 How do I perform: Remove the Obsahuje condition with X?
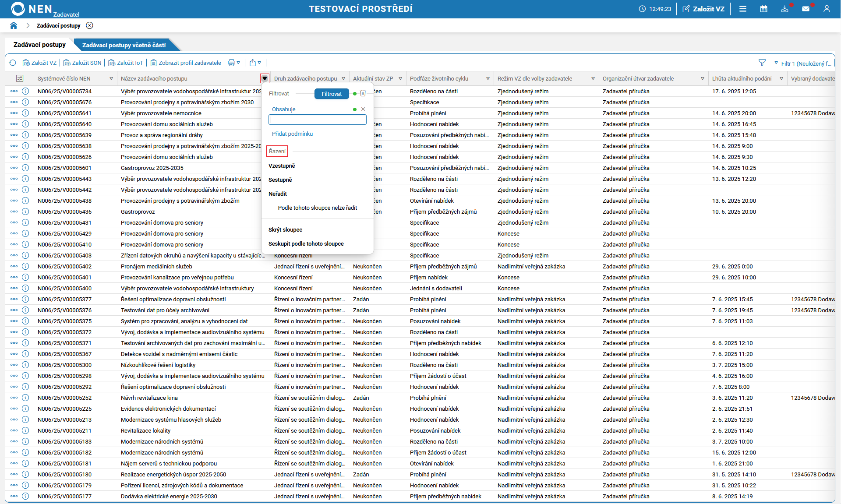363,109
